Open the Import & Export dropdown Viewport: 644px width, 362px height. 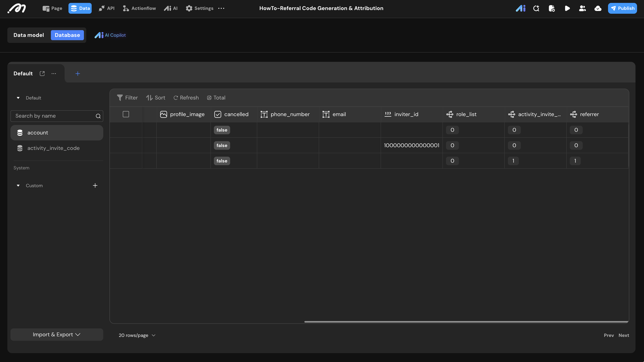pos(56,335)
